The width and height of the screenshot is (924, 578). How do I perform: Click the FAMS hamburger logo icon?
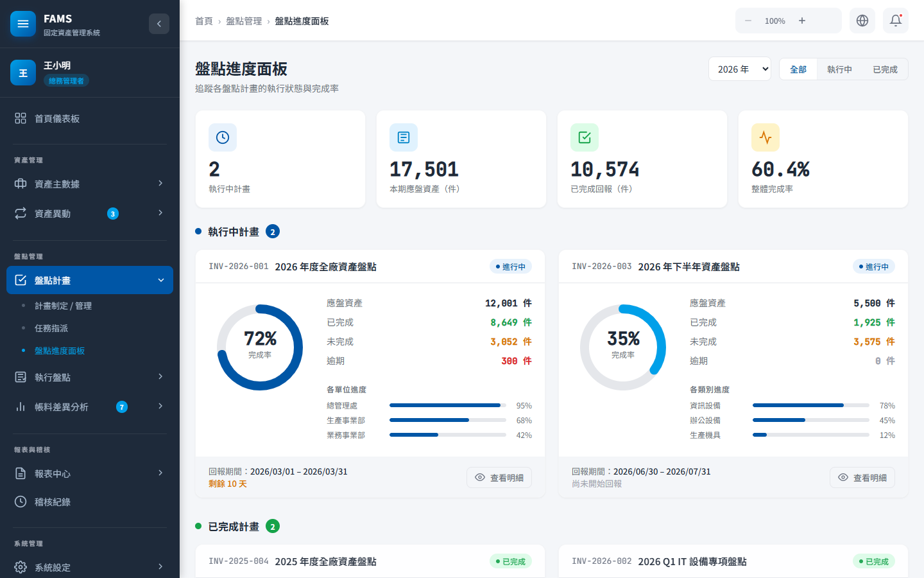[x=23, y=24]
